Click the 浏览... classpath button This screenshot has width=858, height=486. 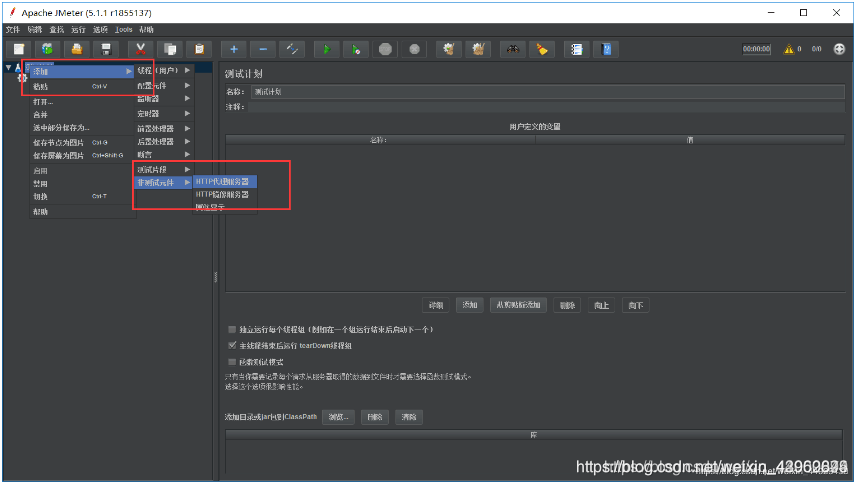[338, 417]
